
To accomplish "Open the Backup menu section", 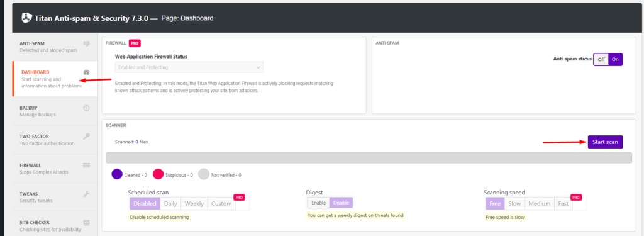I will (55, 111).
